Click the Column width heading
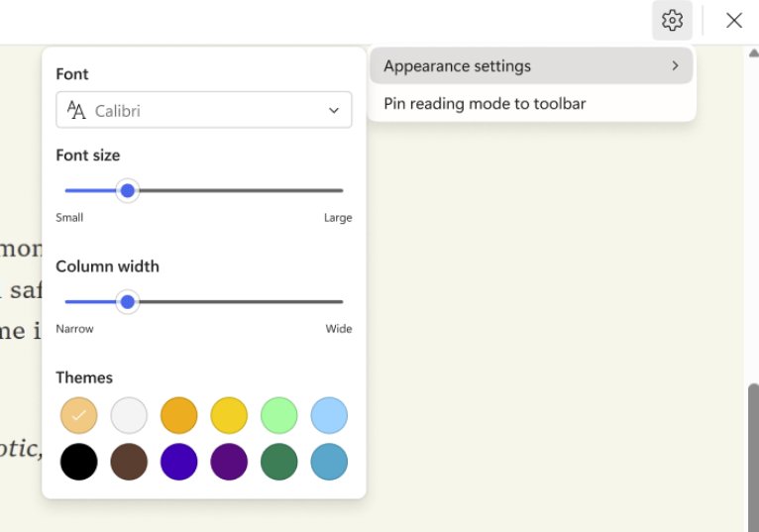This screenshot has height=532, width=759. [107, 266]
